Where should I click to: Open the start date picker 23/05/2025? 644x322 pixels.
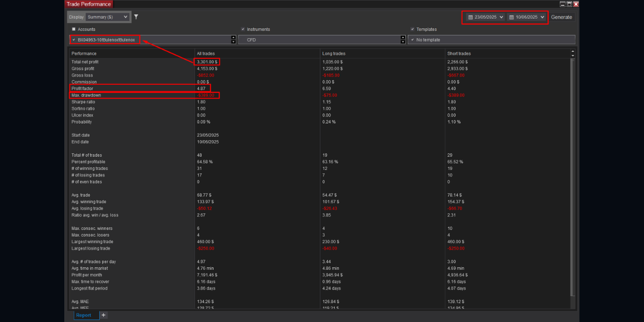tap(486, 17)
